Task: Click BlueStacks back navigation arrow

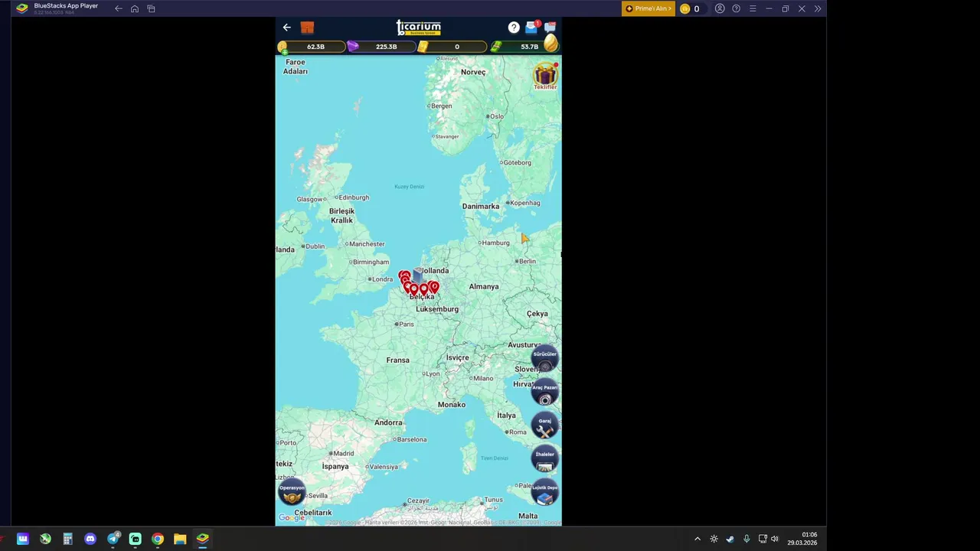Action: click(x=119, y=8)
